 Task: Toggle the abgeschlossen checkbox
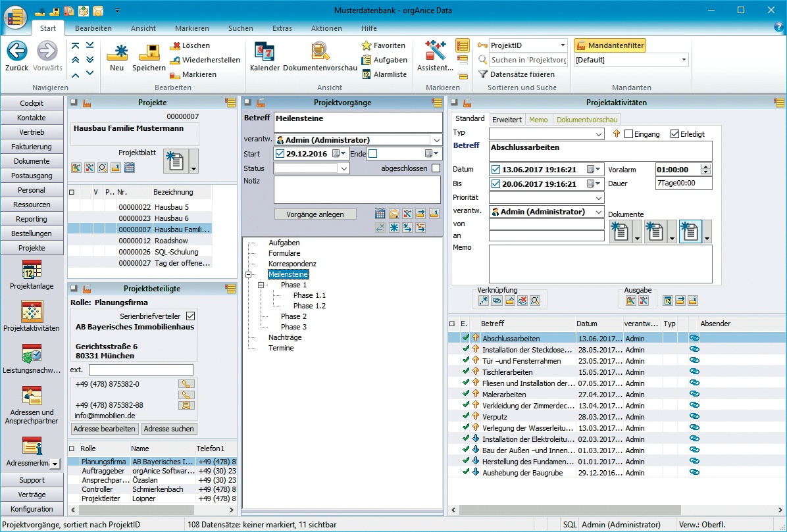pos(436,168)
